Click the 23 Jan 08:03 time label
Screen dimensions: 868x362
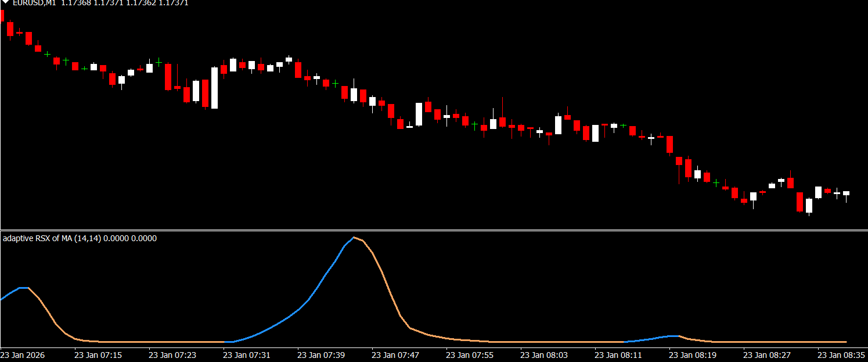[x=544, y=354]
